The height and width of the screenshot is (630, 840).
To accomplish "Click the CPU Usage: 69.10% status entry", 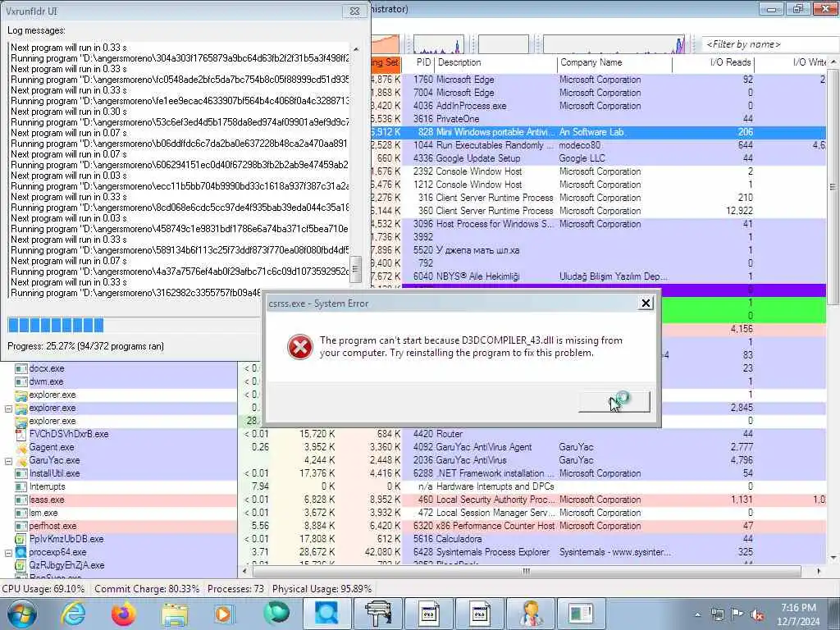I will point(43,589).
